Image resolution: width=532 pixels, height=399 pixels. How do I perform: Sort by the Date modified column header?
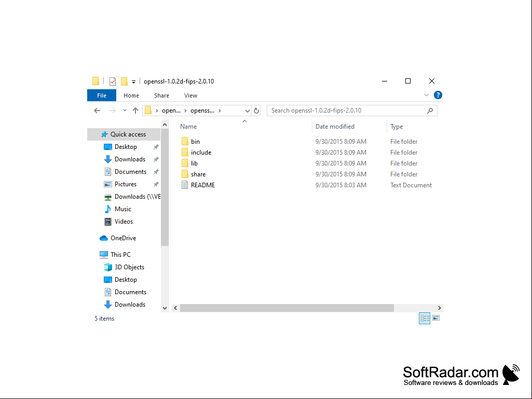click(x=335, y=126)
